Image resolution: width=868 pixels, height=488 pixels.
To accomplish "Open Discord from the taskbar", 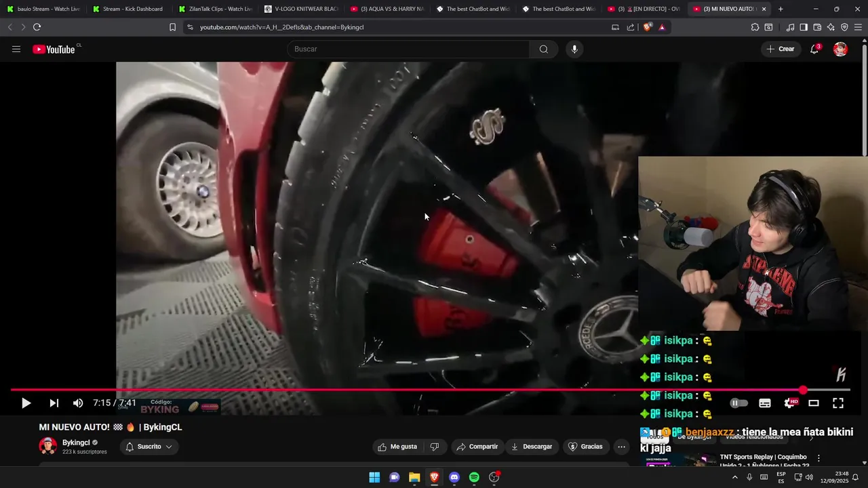I will coord(454,477).
